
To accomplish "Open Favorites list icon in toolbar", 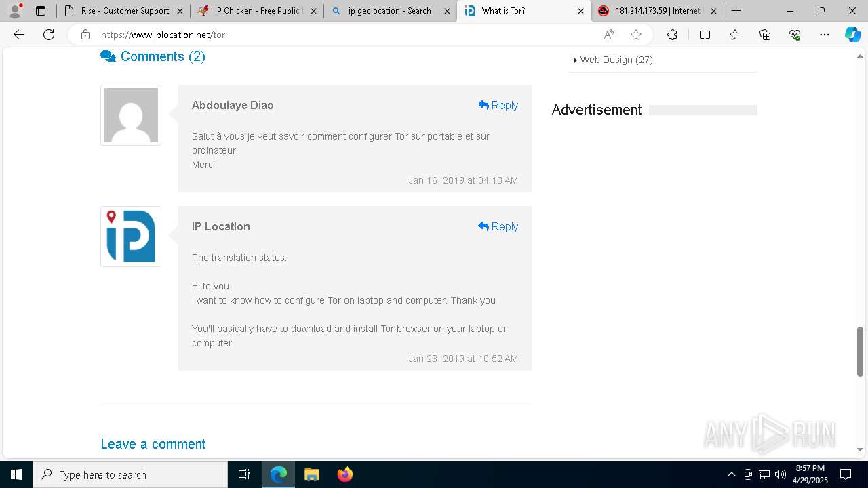I will point(735,35).
